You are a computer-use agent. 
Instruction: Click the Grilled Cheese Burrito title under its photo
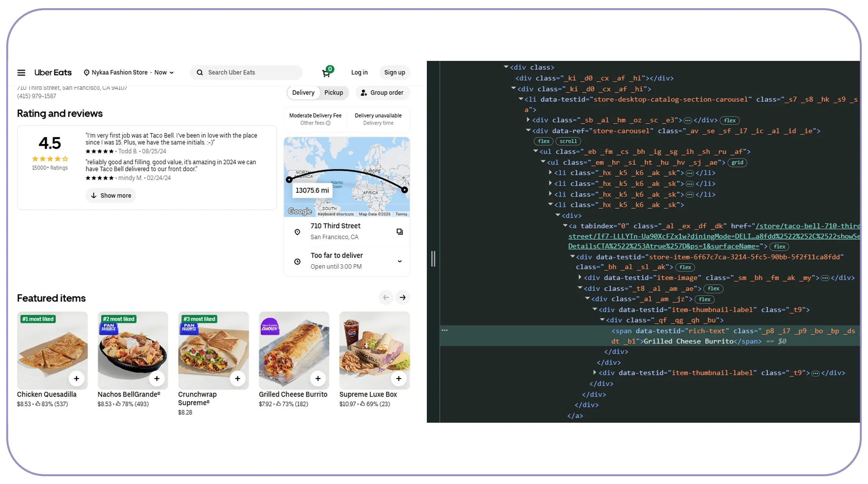(x=293, y=395)
